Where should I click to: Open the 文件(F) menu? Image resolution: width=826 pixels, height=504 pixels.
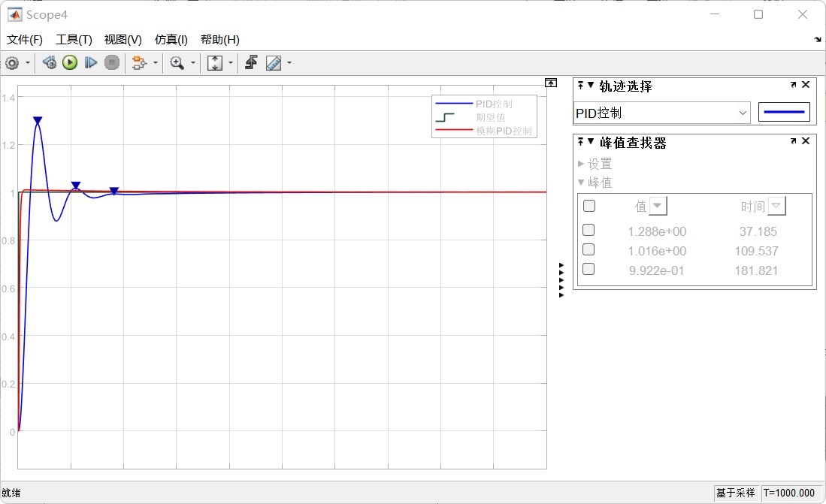24,40
